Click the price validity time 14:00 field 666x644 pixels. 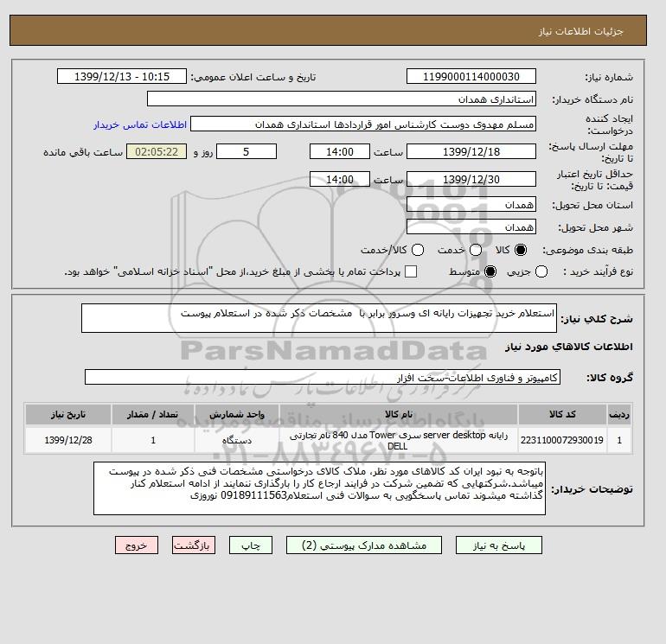pyautogui.click(x=340, y=179)
